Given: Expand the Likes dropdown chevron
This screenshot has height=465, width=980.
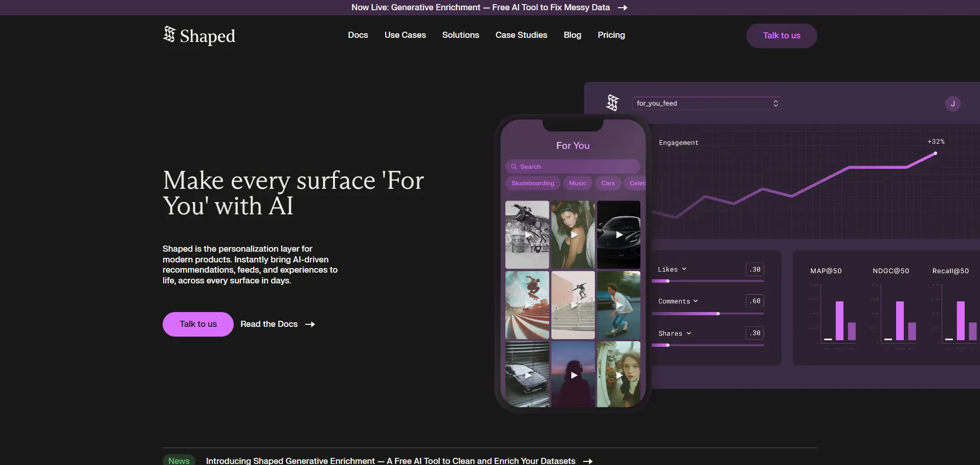Looking at the screenshot, I should [x=684, y=269].
